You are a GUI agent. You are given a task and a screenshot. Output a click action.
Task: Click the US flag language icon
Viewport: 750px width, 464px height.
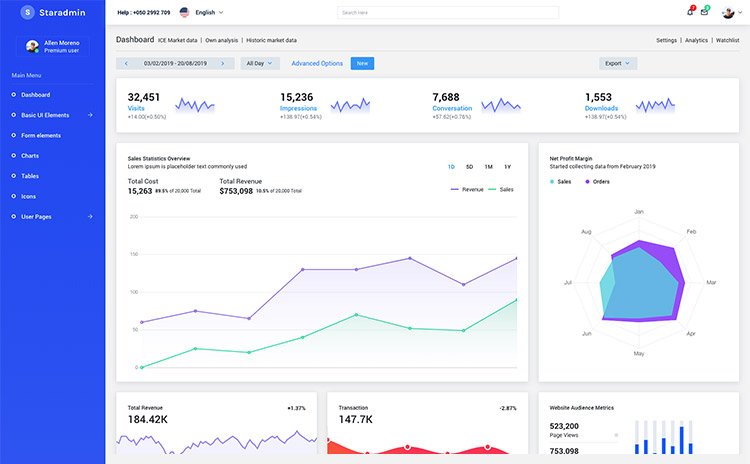(184, 13)
